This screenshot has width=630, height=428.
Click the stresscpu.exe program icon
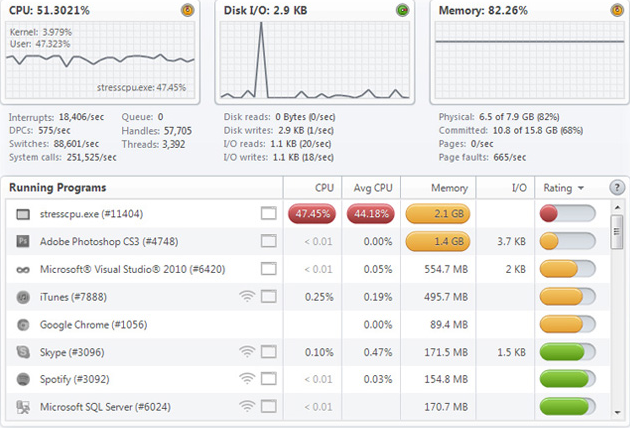tap(23, 214)
